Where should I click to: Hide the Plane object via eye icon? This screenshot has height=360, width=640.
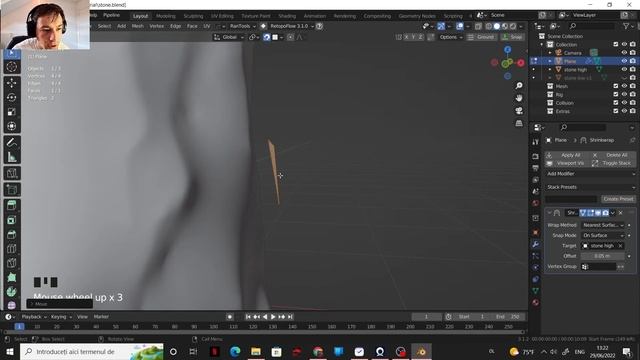click(x=624, y=61)
